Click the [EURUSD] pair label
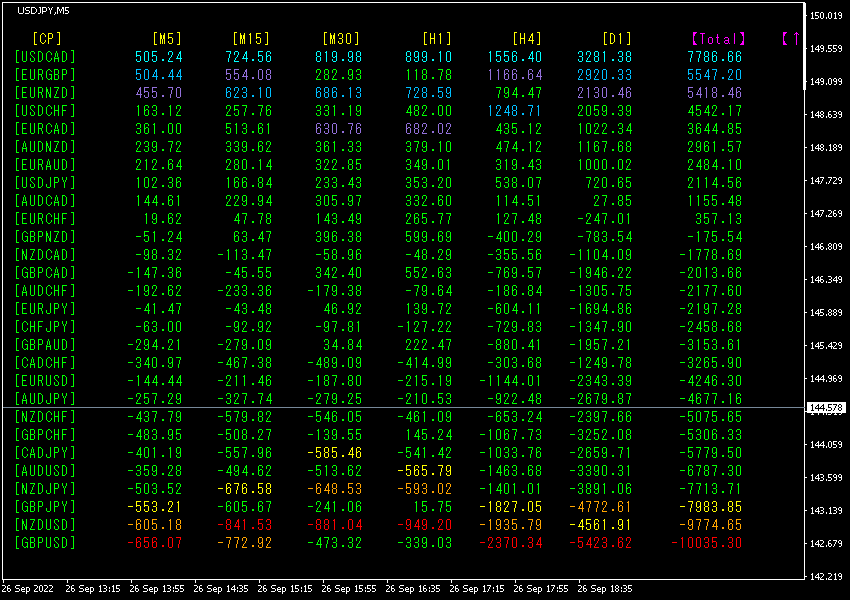This screenshot has width=850, height=600. pyautogui.click(x=46, y=381)
